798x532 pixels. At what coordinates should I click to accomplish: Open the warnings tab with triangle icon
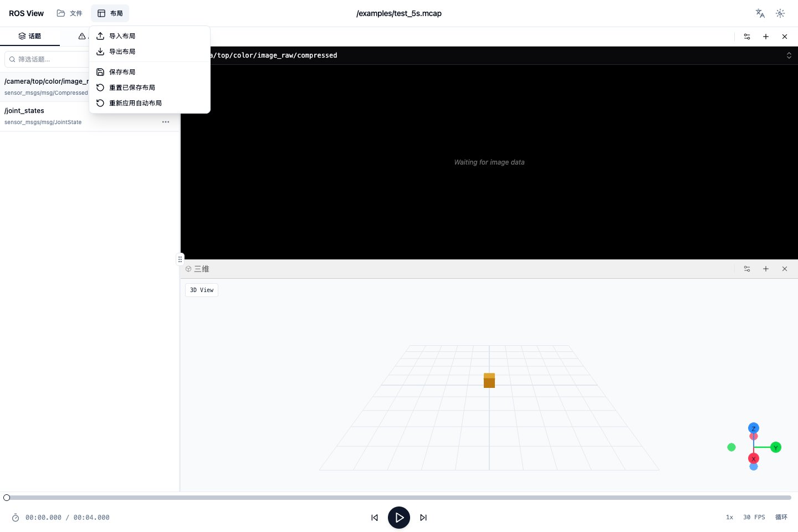coord(82,36)
